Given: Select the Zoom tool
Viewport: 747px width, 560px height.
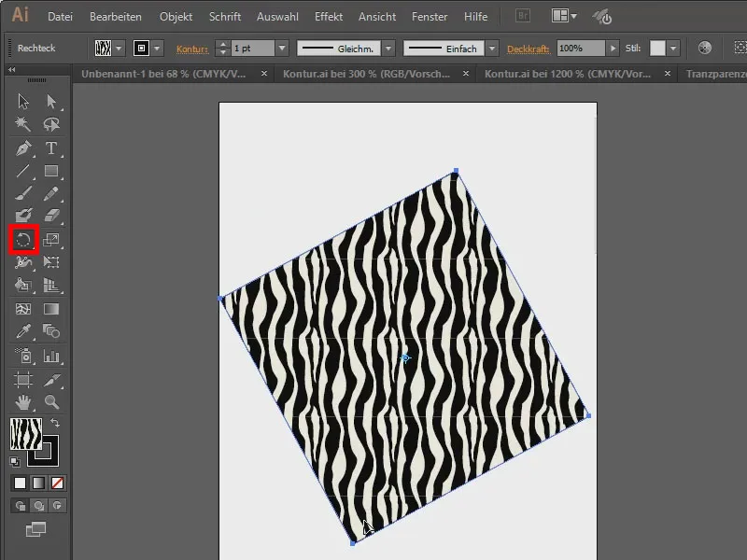Looking at the screenshot, I should click(51, 402).
